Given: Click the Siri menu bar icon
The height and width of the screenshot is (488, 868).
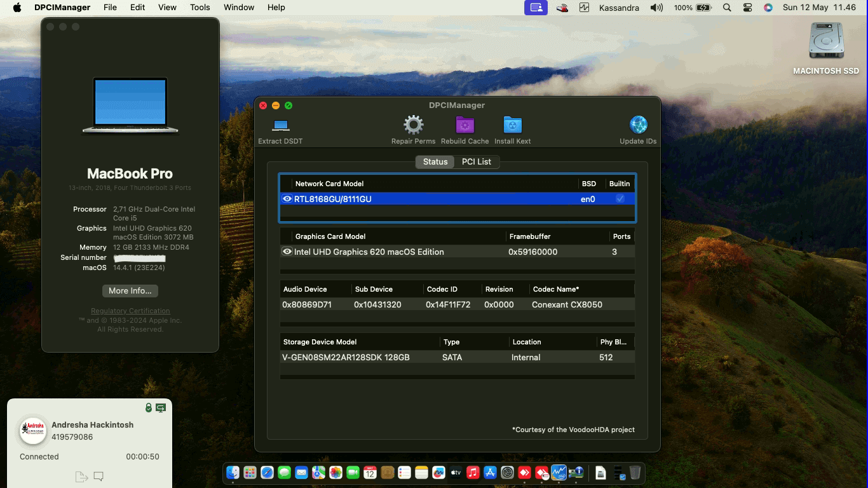Looking at the screenshot, I should click(768, 8).
